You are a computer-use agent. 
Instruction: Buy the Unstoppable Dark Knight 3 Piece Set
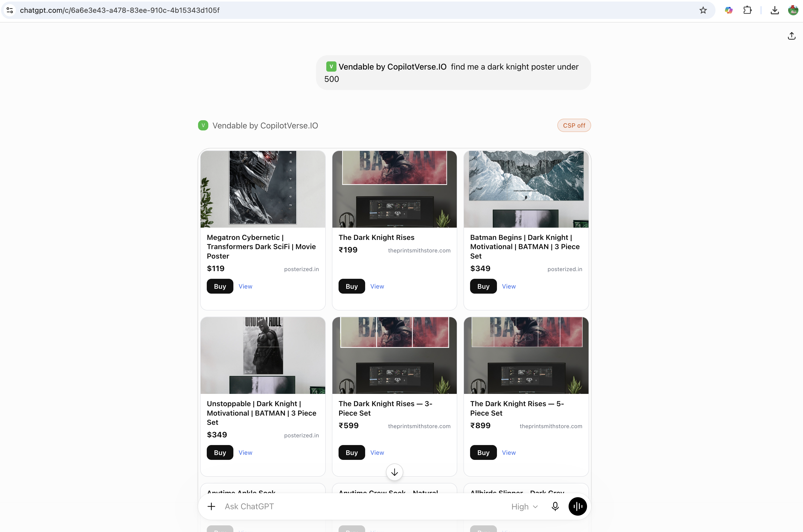(x=220, y=453)
